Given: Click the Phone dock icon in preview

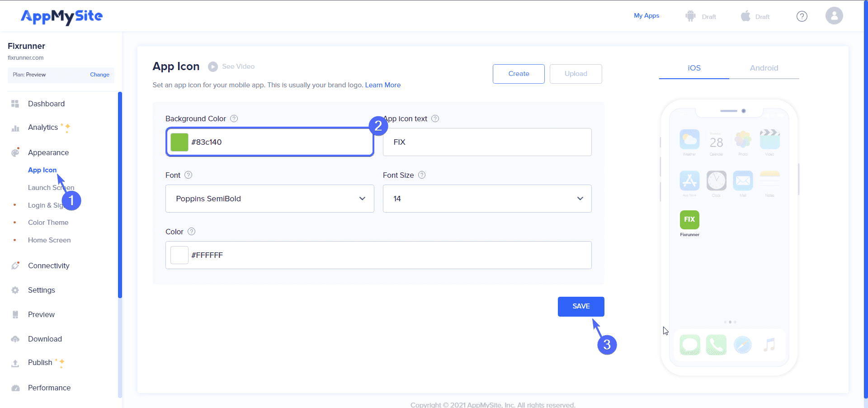Looking at the screenshot, I should point(716,345).
